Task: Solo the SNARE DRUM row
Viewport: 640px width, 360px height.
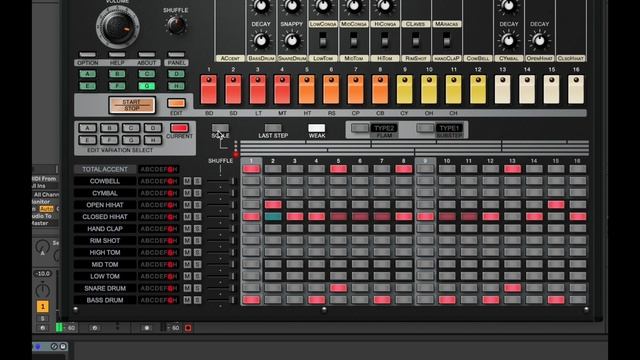Action: tap(198, 288)
